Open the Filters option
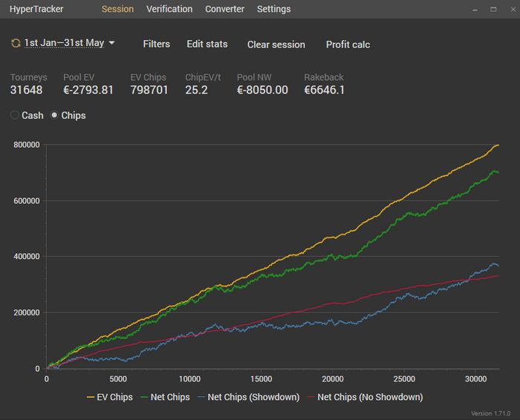The width and height of the screenshot is (520, 420). 157,44
